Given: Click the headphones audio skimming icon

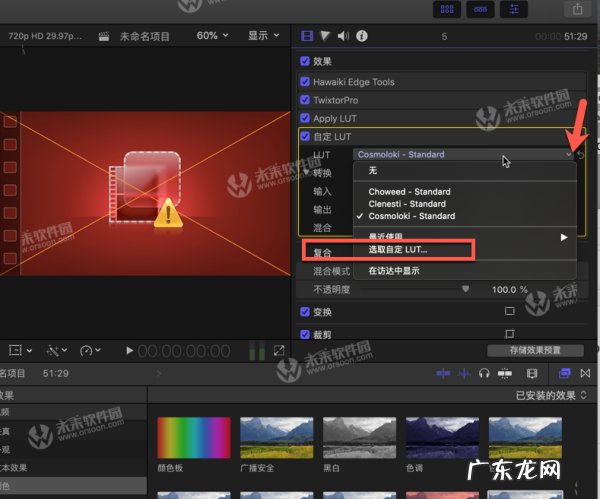Looking at the screenshot, I should 483,373.
